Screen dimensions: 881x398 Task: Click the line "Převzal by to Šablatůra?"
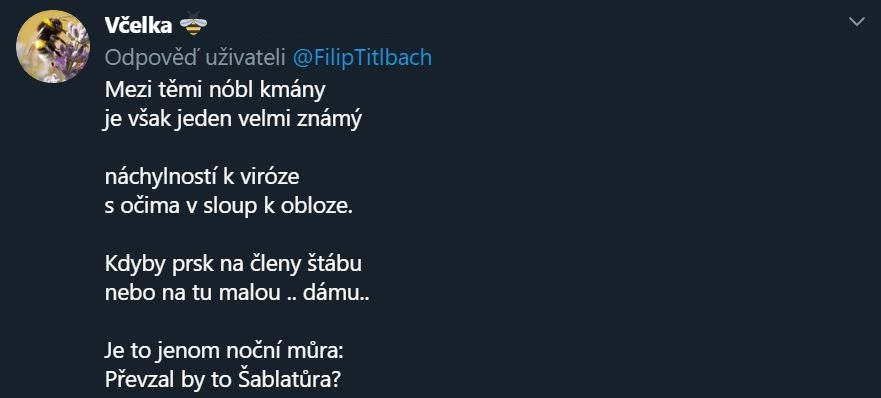(222, 381)
